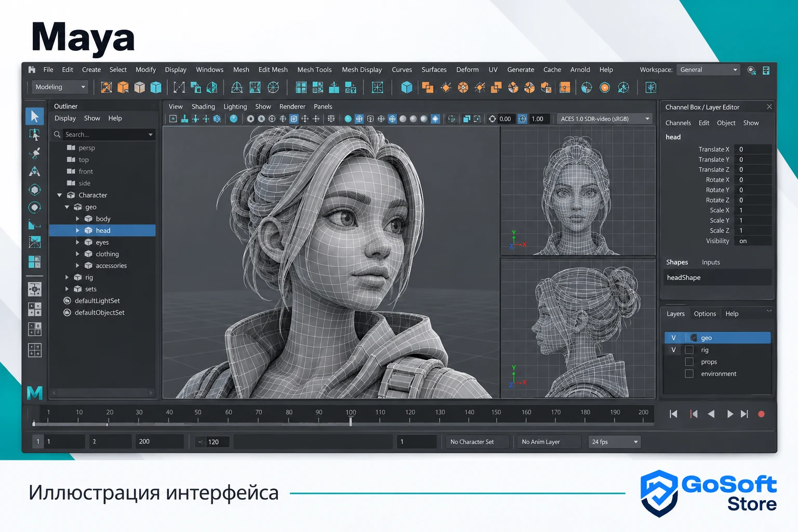Viewport: 798px width, 532px height.
Task: Expand the body node in Outliner
Action: coord(77,219)
